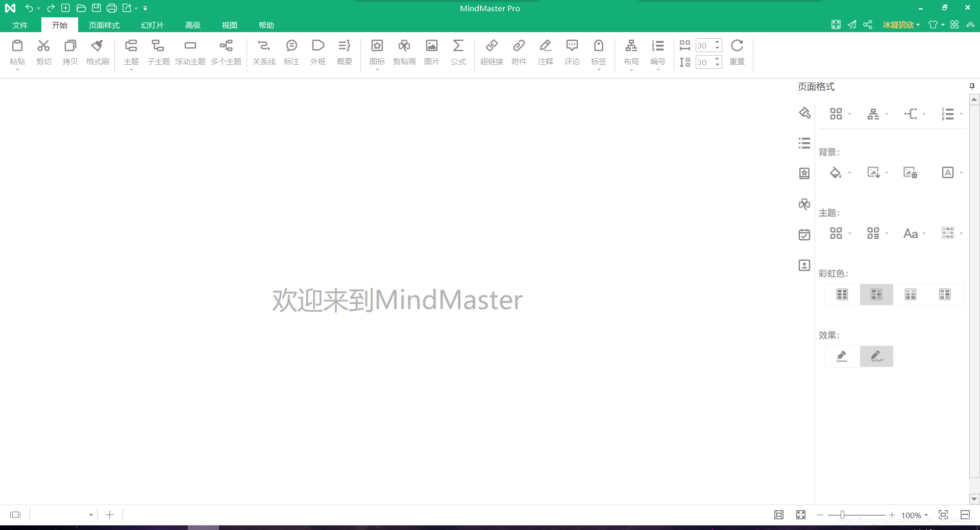Switch to the 幻灯片 tab
Screen dimensions: 980x530
(152, 25)
